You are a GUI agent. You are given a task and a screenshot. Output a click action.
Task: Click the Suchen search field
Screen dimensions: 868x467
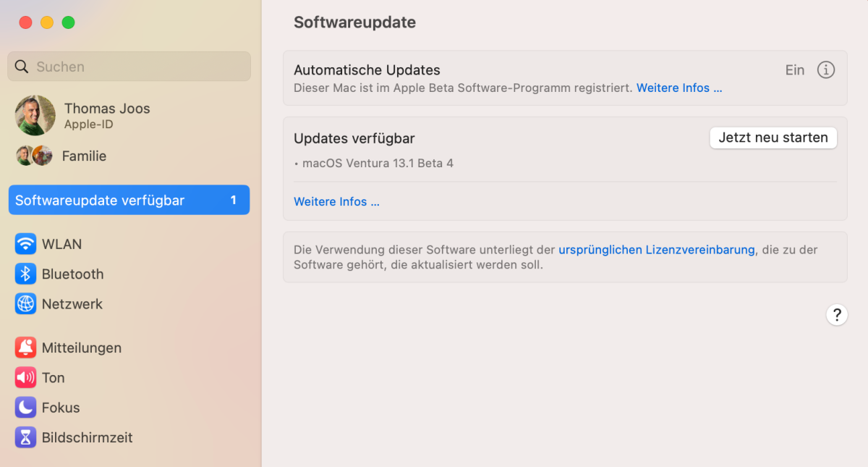(129, 67)
